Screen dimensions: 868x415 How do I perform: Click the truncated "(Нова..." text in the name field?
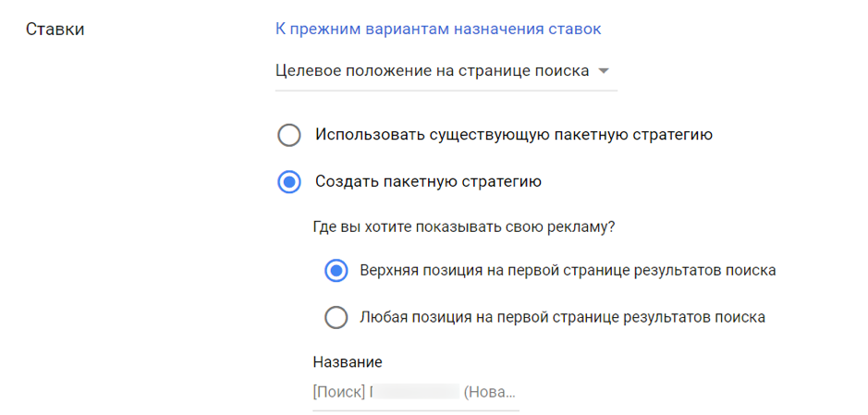[490, 392]
